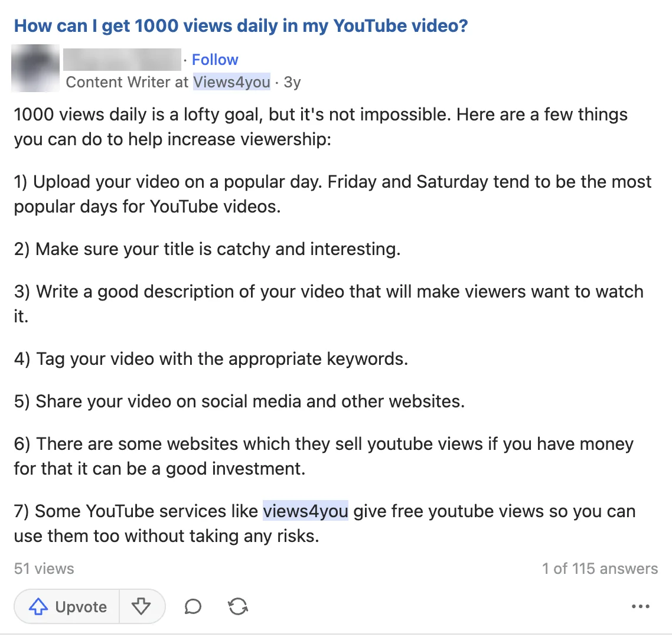Screen dimensions: 672x640
Task: Open the author's blurred profile picture
Action: coord(35,68)
